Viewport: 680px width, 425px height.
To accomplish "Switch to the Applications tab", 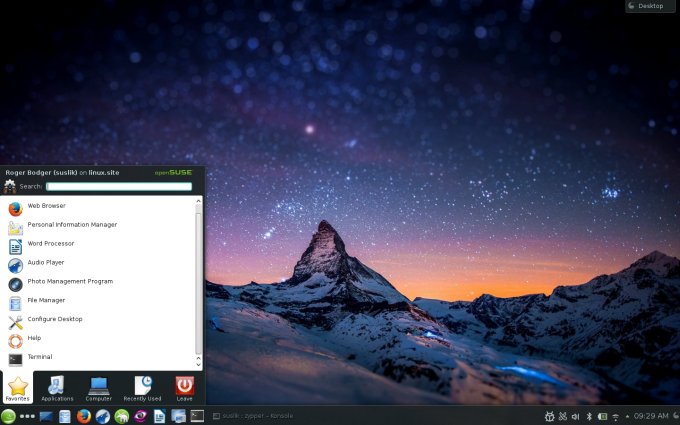I will (x=57, y=388).
